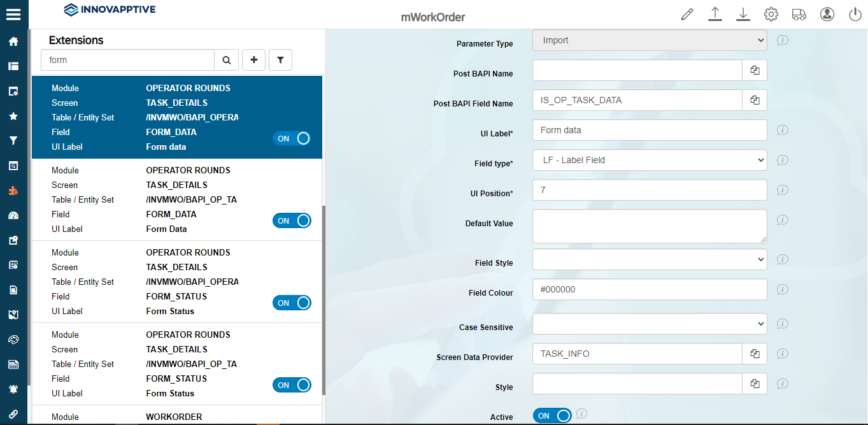
Task: Click the truck transport icon
Action: coord(799,14)
